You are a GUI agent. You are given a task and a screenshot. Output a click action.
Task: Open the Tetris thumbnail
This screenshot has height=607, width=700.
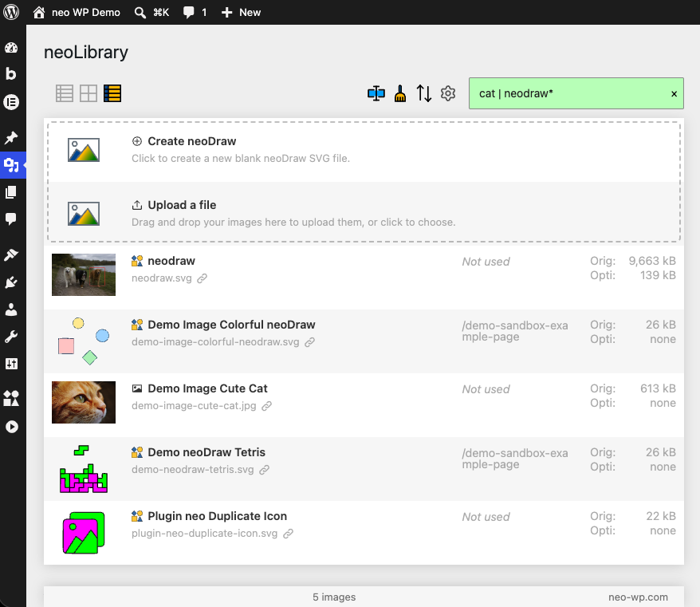pos(84,469)
